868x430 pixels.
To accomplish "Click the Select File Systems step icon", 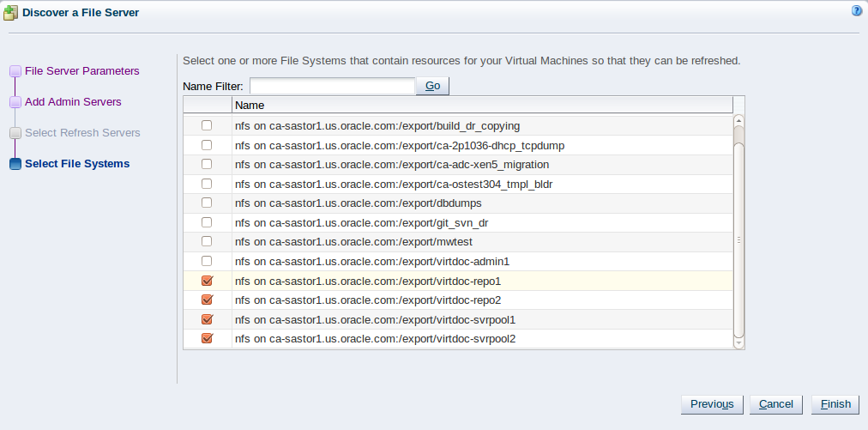I will 15,164.
